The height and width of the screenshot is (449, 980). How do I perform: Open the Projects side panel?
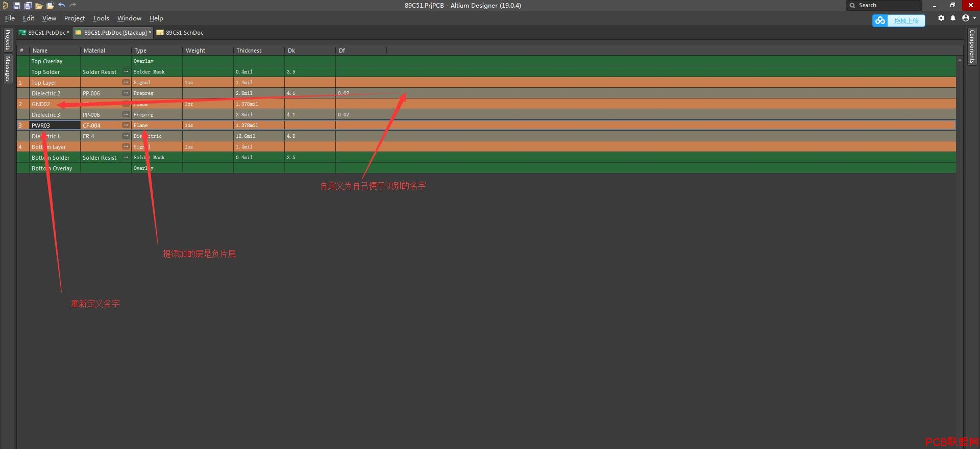tap(8, 40)
